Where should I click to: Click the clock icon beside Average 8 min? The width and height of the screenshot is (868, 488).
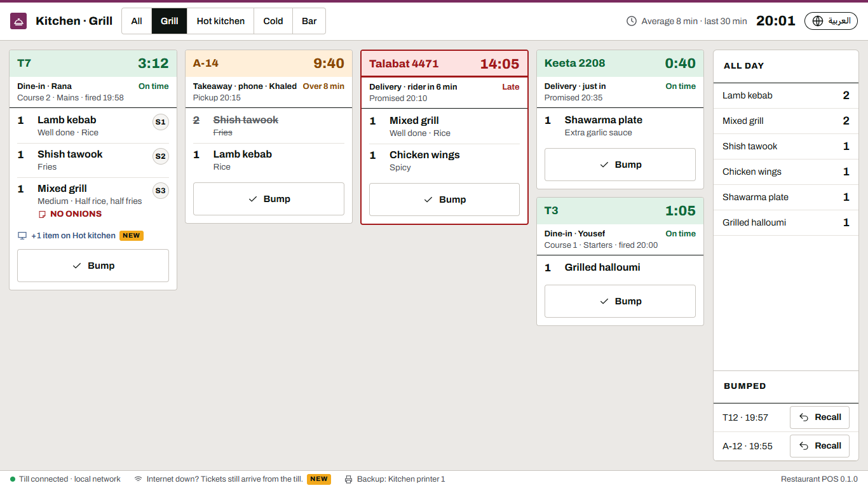click(632, 21)
